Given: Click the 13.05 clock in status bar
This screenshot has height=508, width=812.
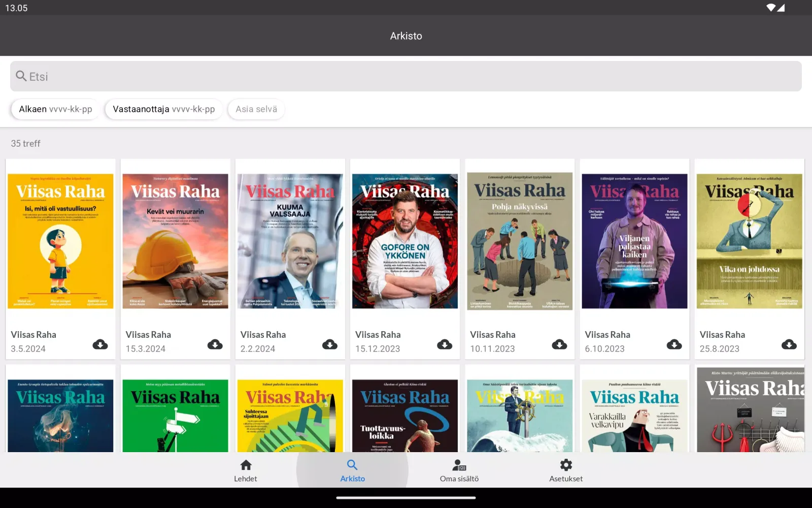Looking at the screenshot, I should [16, 8].
